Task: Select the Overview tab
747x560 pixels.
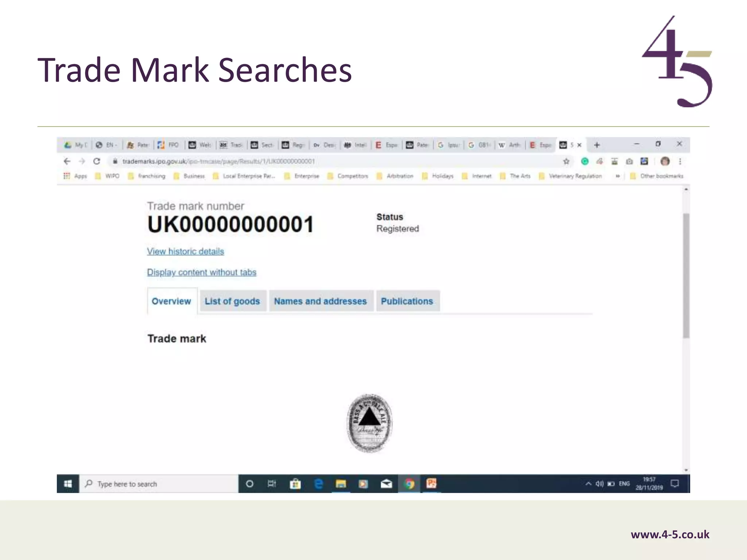Action: pos(172,301)
